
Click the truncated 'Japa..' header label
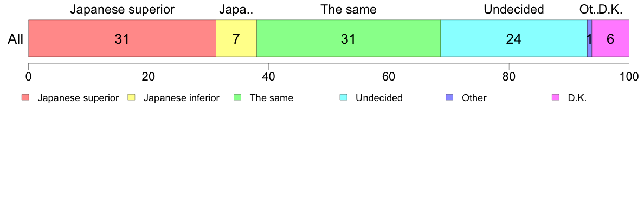point(236,9)
